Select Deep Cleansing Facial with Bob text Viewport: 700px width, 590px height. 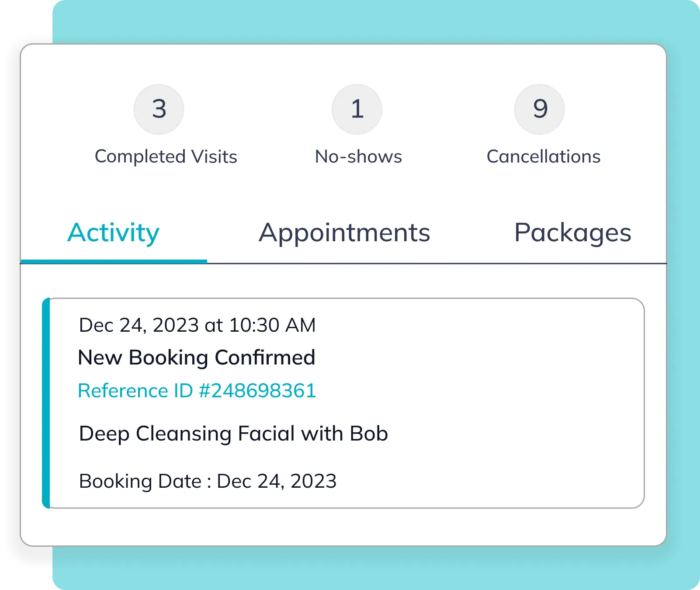click(x=233, y=434)
